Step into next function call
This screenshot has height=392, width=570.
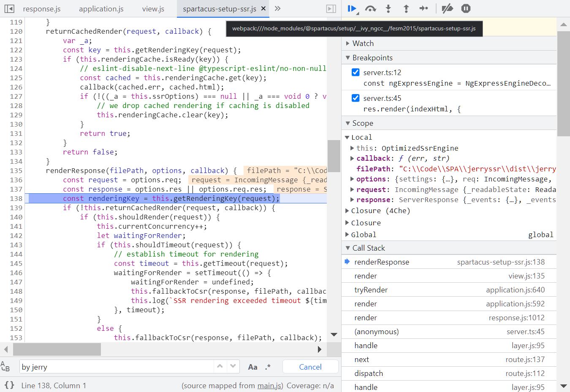tap(388, 8)
